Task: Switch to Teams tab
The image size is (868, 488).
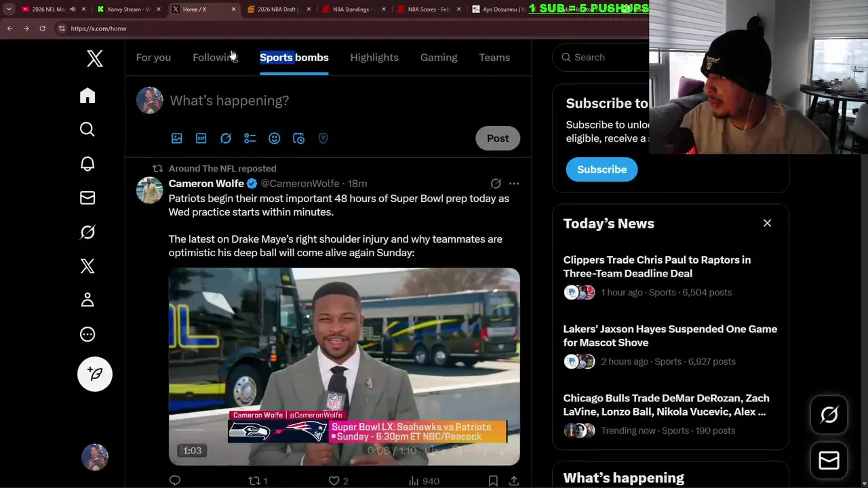Action: (494, 58)
